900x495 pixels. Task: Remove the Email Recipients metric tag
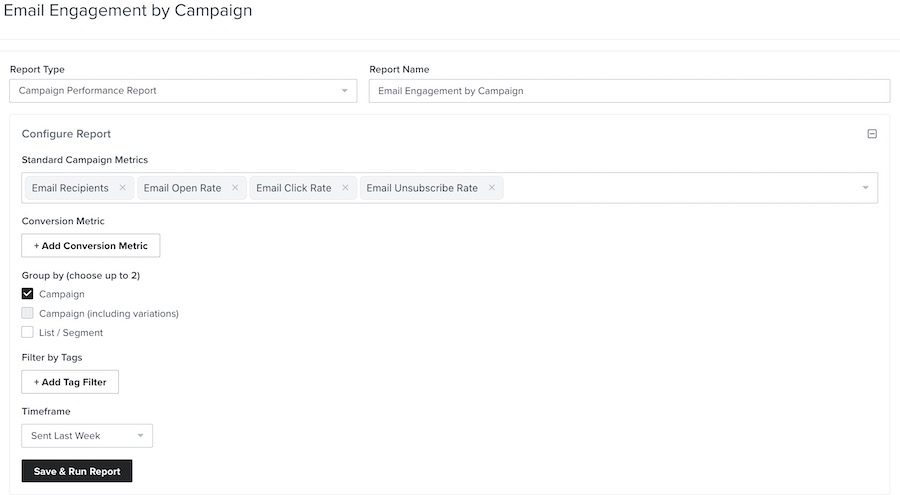pyautogui.click(x=122, y=188)
